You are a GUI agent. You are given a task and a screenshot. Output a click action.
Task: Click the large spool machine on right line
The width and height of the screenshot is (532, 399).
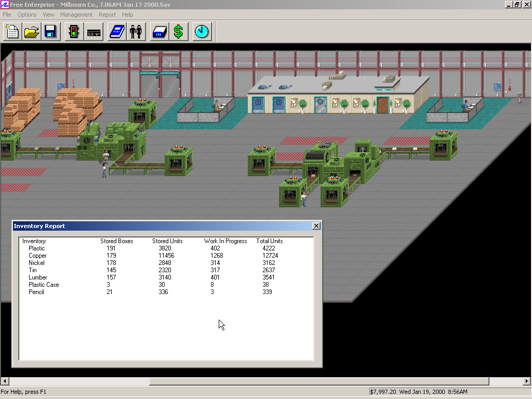(x=317, y=157)
